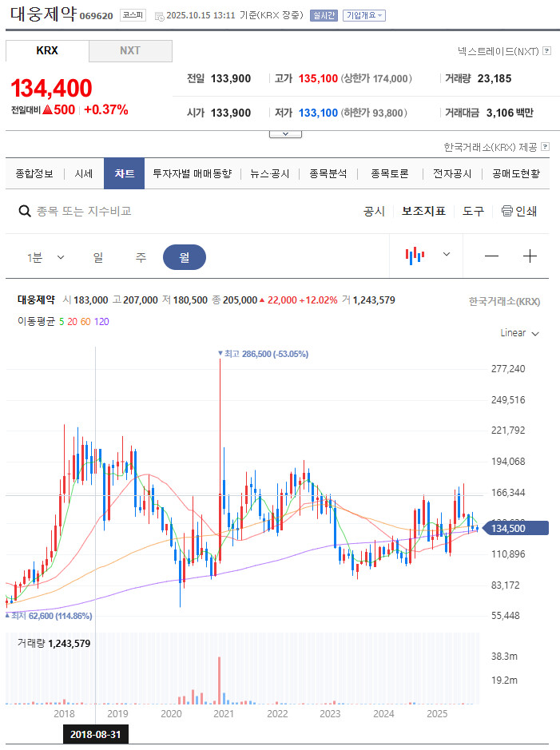560x750 pixels.
Task: Click the search magnifier icon
Action: (x=25, y=211)
